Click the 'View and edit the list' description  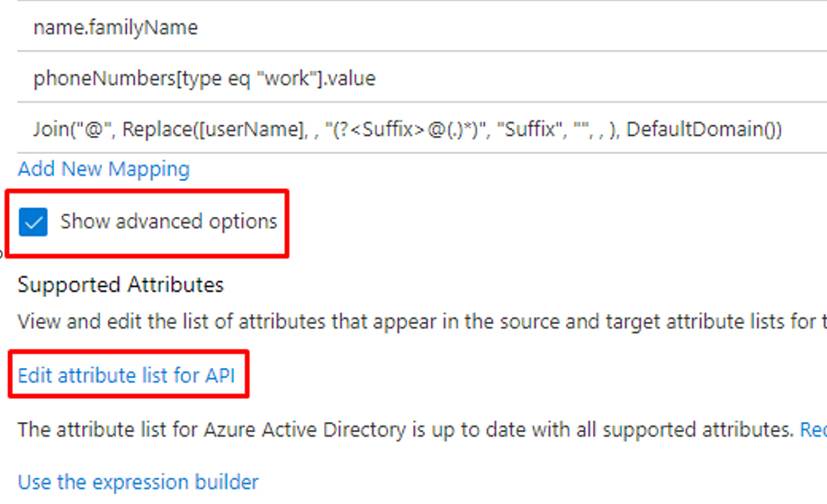422,321
